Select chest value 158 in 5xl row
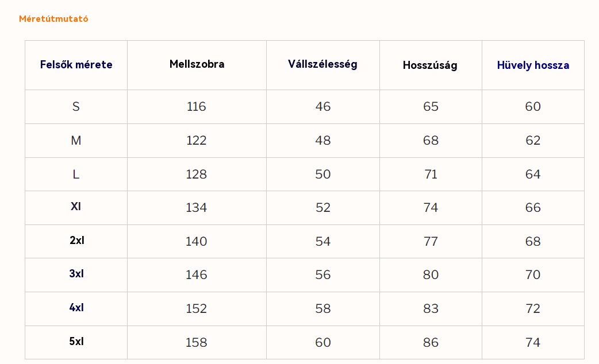This screenshot has height=364, width=599. click(x=196, y=343)
